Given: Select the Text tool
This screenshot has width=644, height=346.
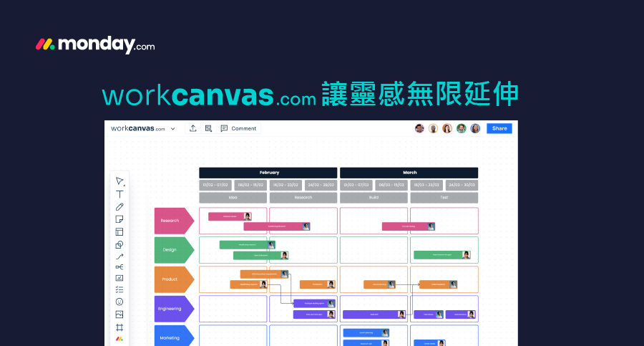Looking at the screenshot, I should pos(119,194).
